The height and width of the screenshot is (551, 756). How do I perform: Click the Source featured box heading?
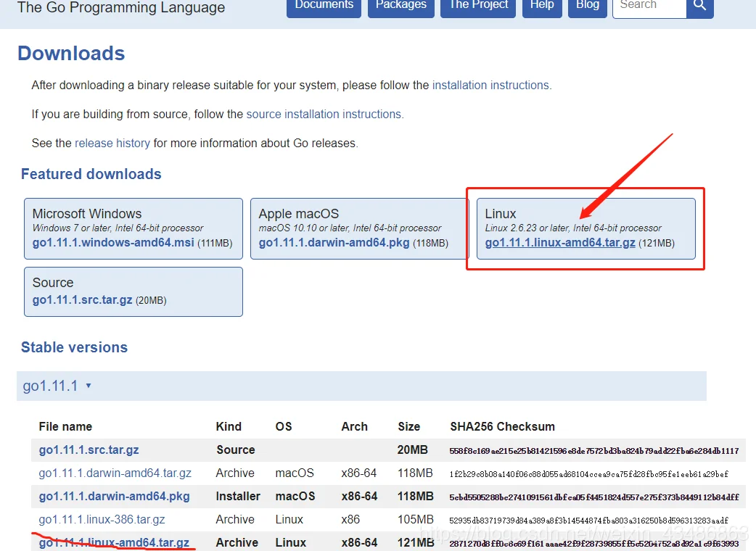[53, 282]
